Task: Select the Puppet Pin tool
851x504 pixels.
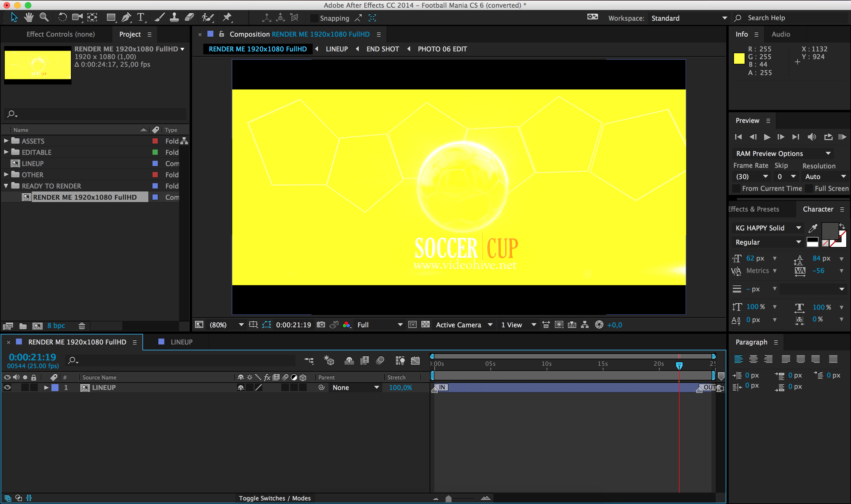Action: point(227,18)
